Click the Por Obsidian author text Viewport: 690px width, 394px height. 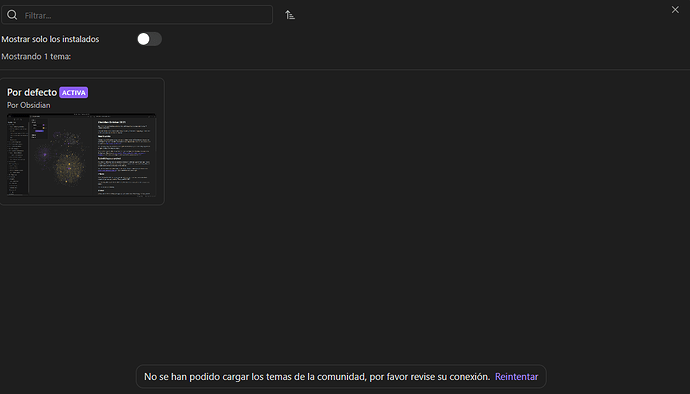[x=29, y=105]
